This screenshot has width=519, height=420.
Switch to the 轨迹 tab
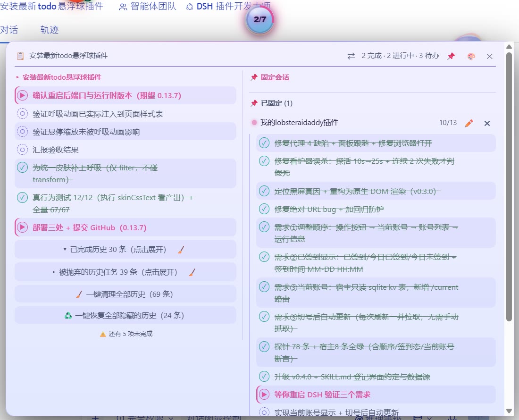[50, 30]
